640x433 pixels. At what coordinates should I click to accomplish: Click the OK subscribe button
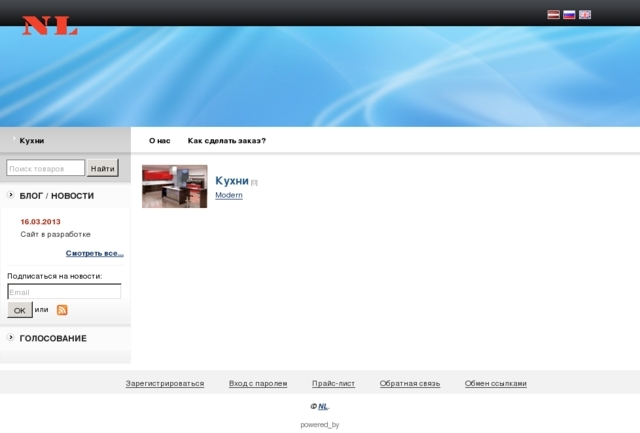19,311
